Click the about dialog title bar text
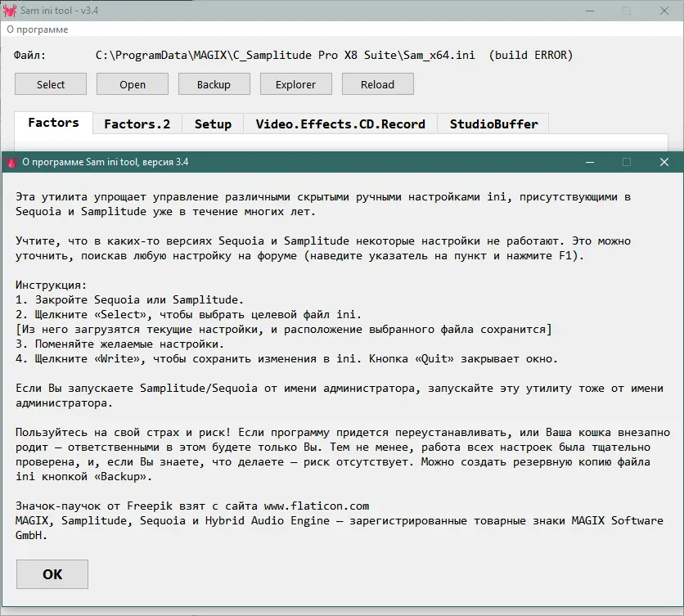Screen dimensions: 684x616 coord(105,162)
